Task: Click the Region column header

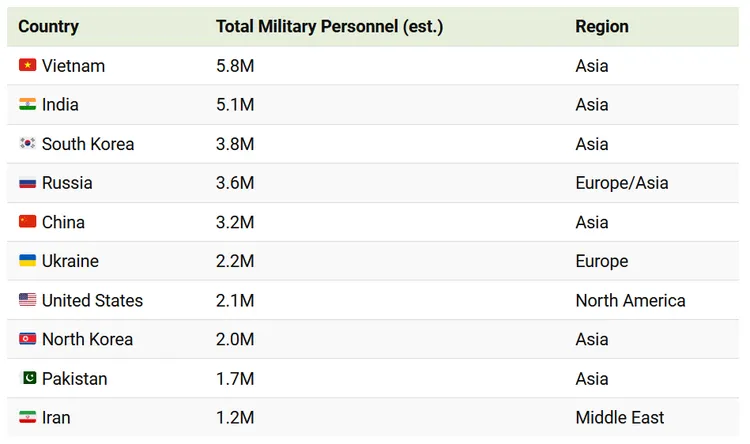Action: pos(602,26)
